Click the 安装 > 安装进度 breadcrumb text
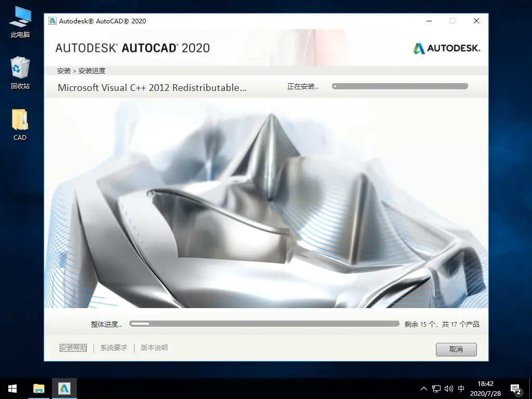 coord(82,71)
